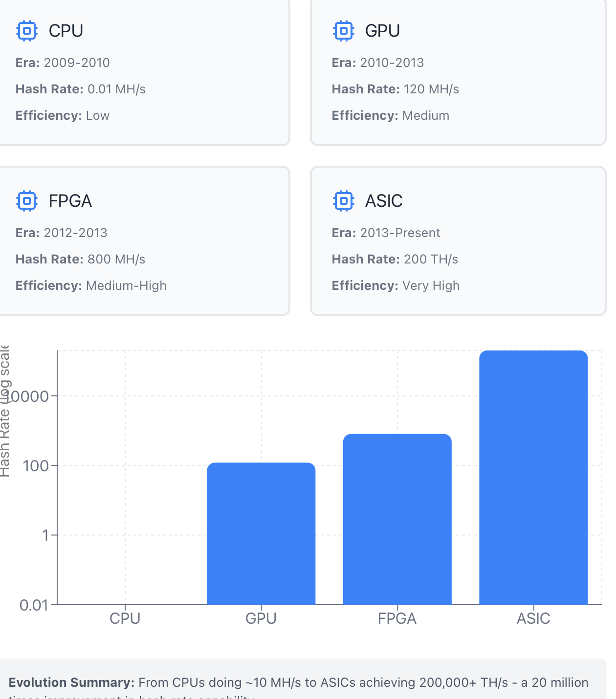Click the ASIC card title

point(384,201)
